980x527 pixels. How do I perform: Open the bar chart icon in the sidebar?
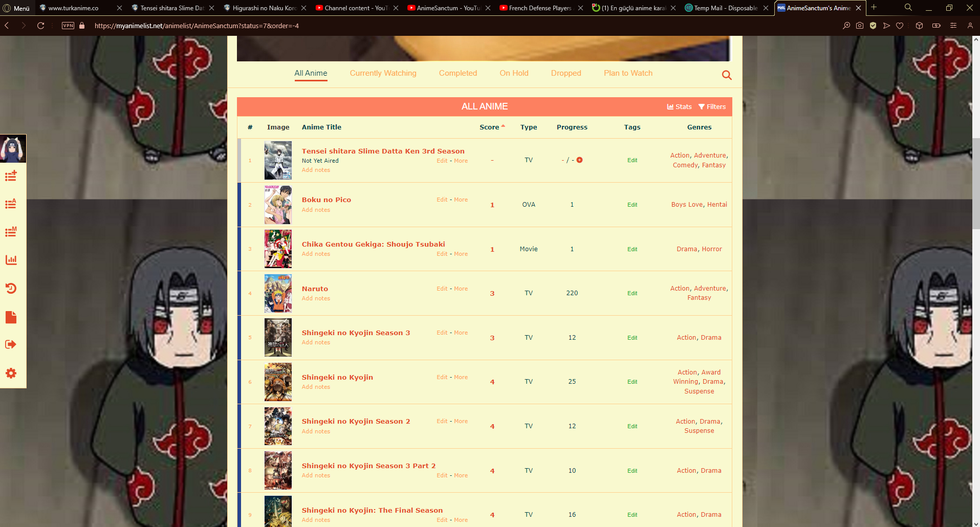[11, 260]
